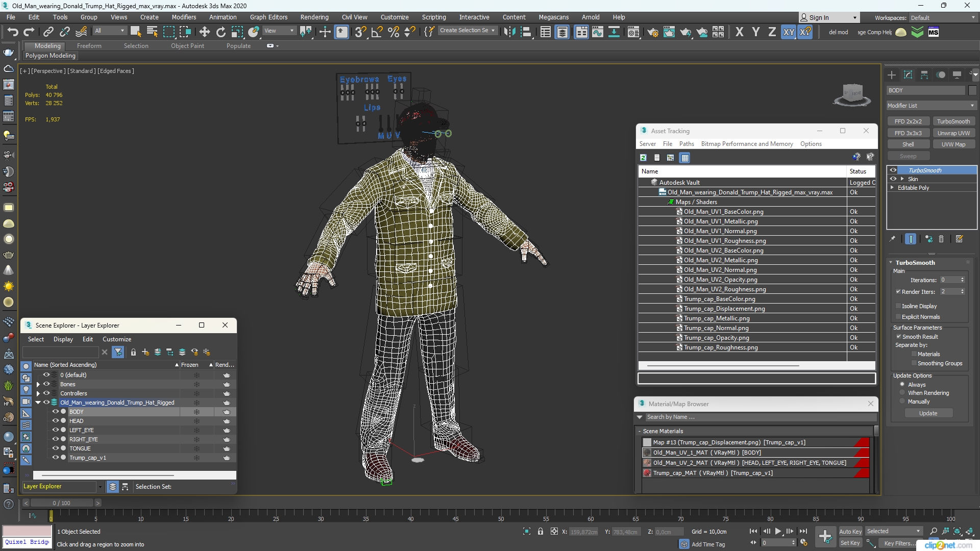
Task: Open the Create Selection Set dropdown
Action: click(x=468, y=31)
